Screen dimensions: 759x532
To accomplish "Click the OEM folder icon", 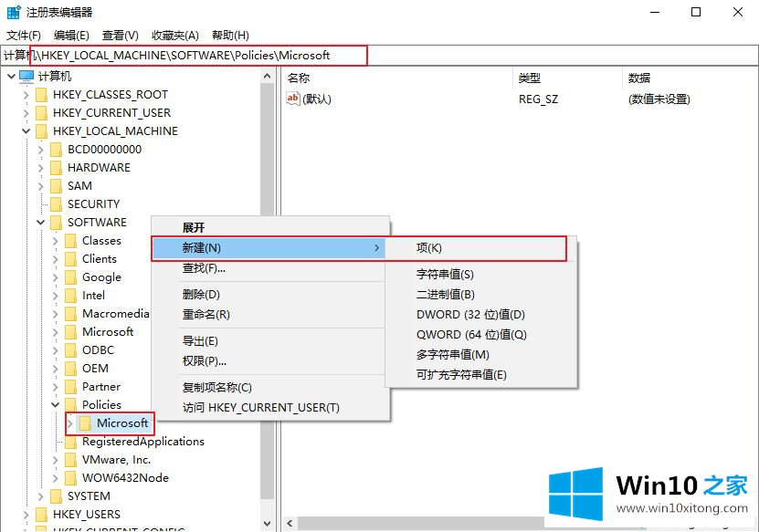I will point(71,369).
